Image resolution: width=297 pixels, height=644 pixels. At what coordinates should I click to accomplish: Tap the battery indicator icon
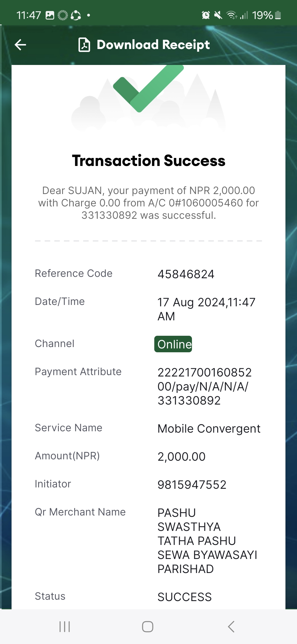pyautogui.click(x=278, y=15)
